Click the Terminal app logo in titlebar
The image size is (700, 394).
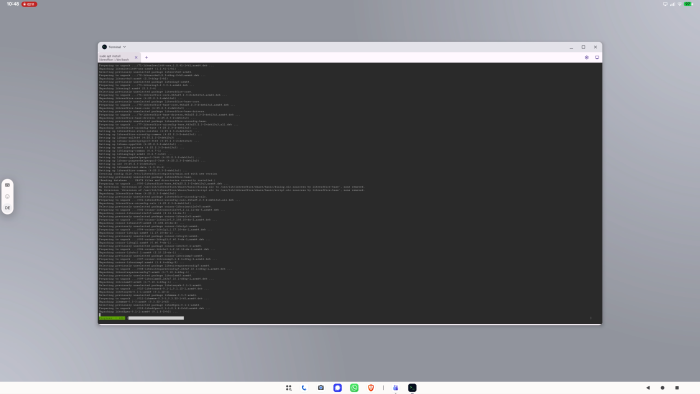tap(104, 47)
